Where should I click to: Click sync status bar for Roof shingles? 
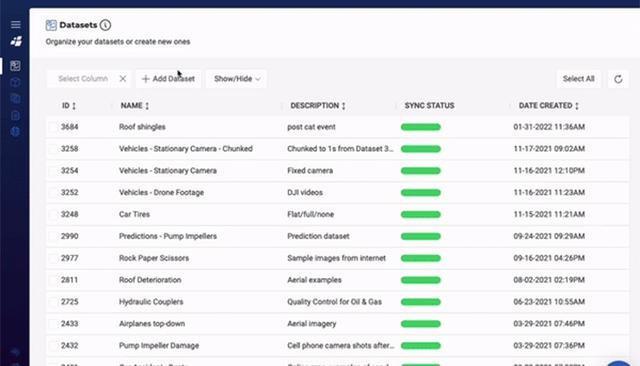click(x=421, y=127)
